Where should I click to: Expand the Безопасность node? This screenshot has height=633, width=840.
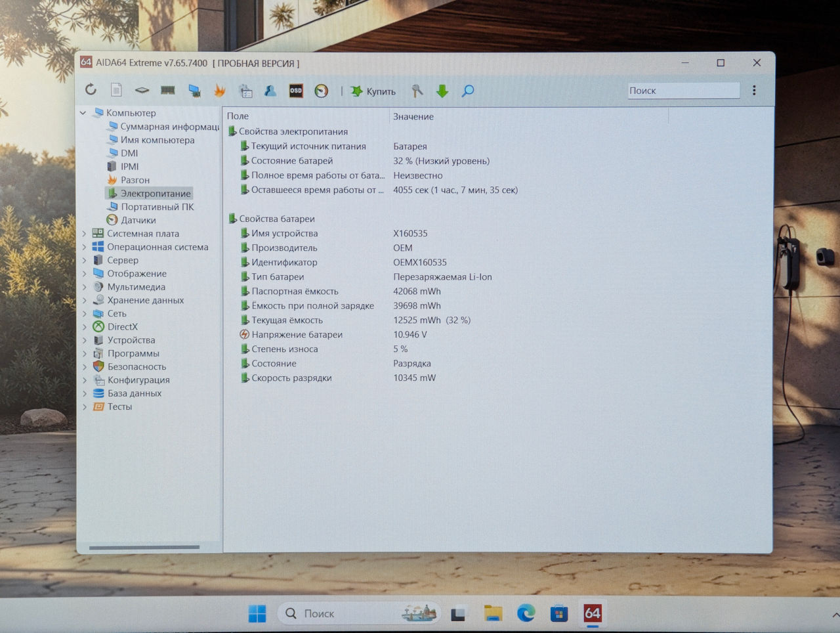(x=85, y=367)
